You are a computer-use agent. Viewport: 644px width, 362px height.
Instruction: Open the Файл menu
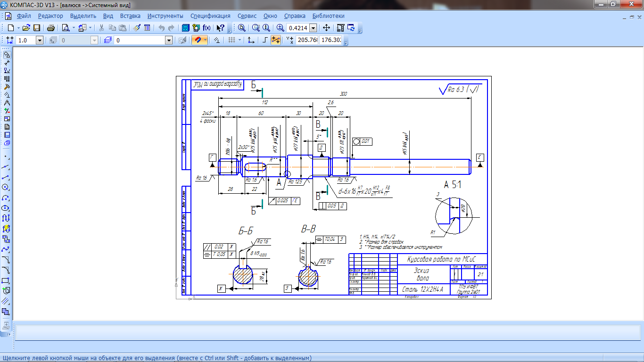coord(24,16)
